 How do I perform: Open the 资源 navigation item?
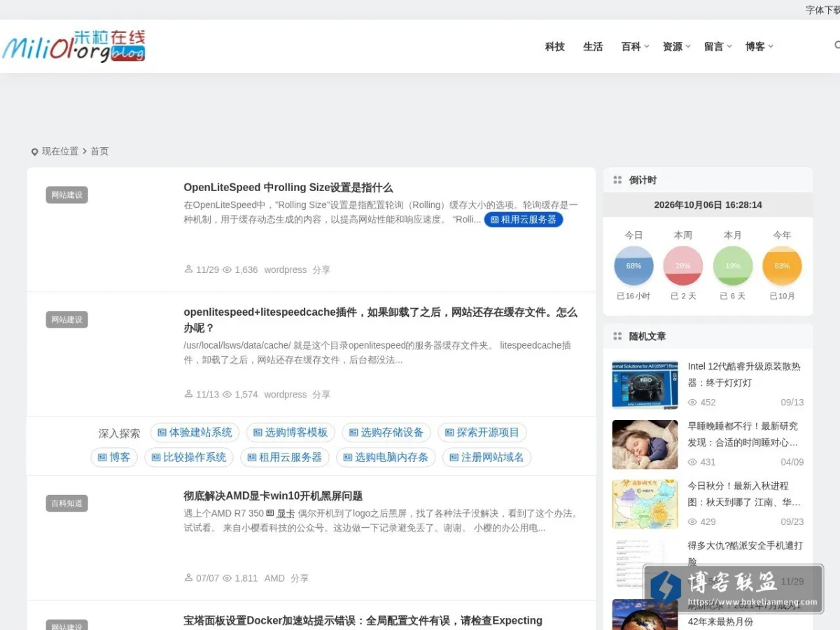point(673,46)
